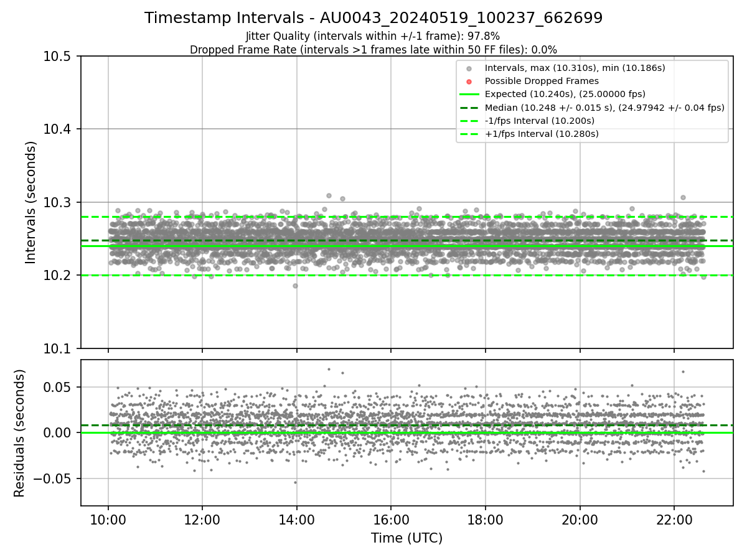Click the 'Time (UTC)' x-axis label
The height and width of the screenshot is (560, 747).
[406, 538]
